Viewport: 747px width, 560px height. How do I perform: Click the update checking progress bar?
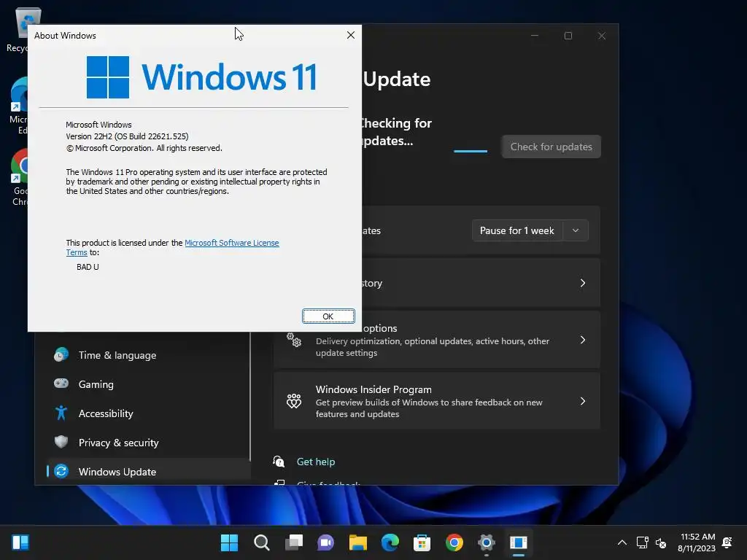(471, 151)
